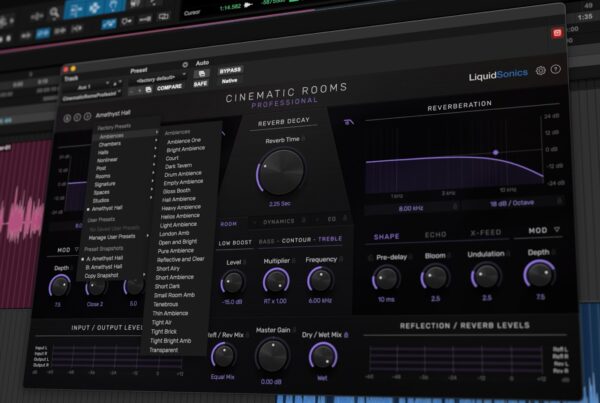Toggle the Undulation parameter lock
Screen dimensions: 600x403
click(509, 253)
